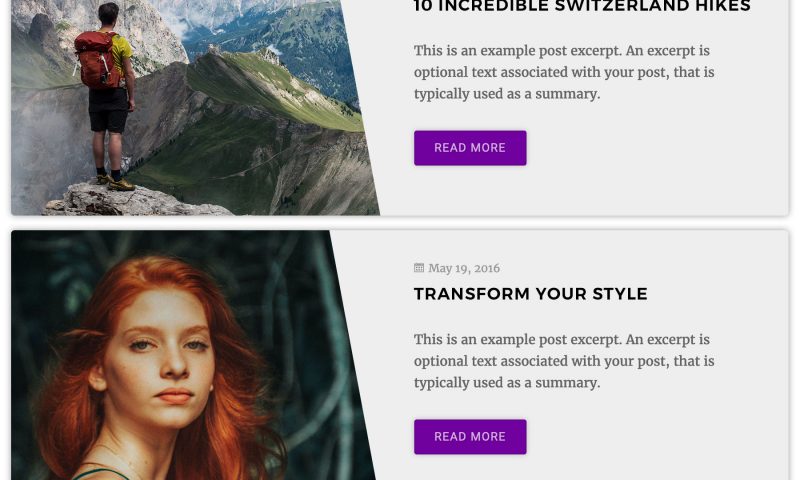Click the Transform Your Style excerpt paragraph
The image size is (800, 480).
click(x=564, y=361)
